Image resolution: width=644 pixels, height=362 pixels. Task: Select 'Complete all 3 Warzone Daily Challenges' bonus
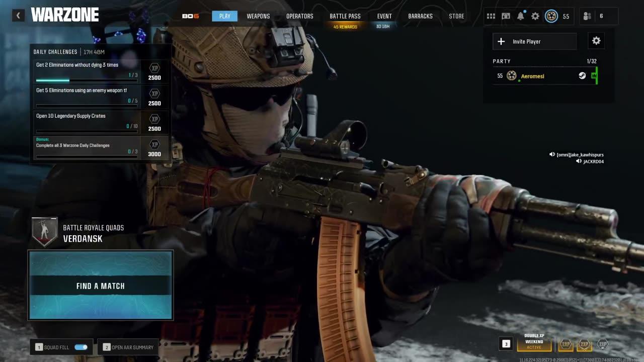(100, 148)
